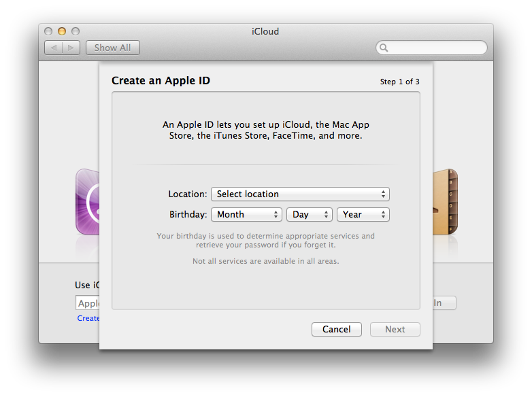
Task: Open the birthday Day dropdown
Action: click(309, 214)
